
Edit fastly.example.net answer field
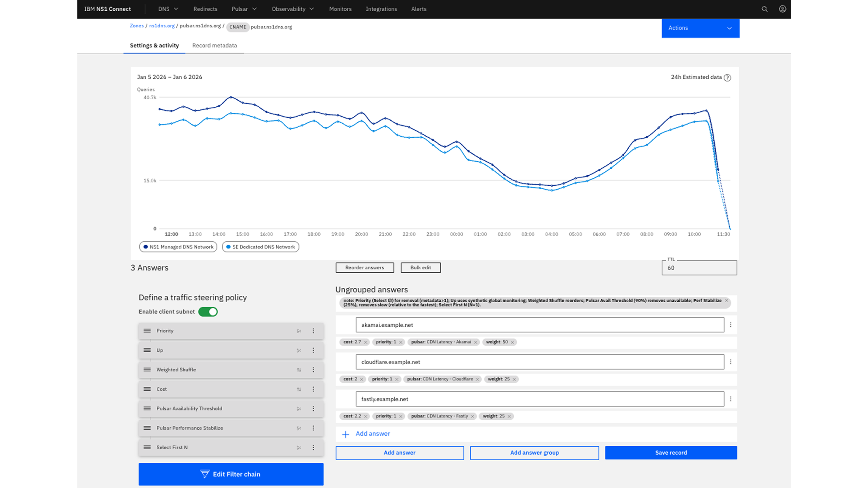tap(540, 399)
